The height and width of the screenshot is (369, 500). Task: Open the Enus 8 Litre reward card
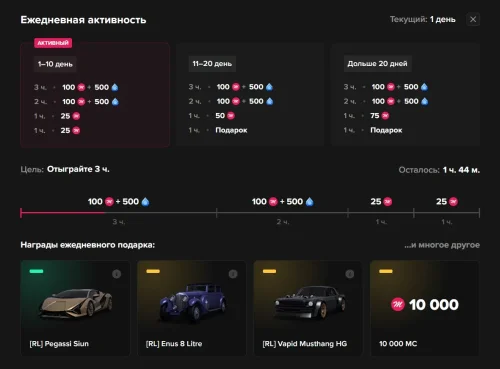[192, 308]
